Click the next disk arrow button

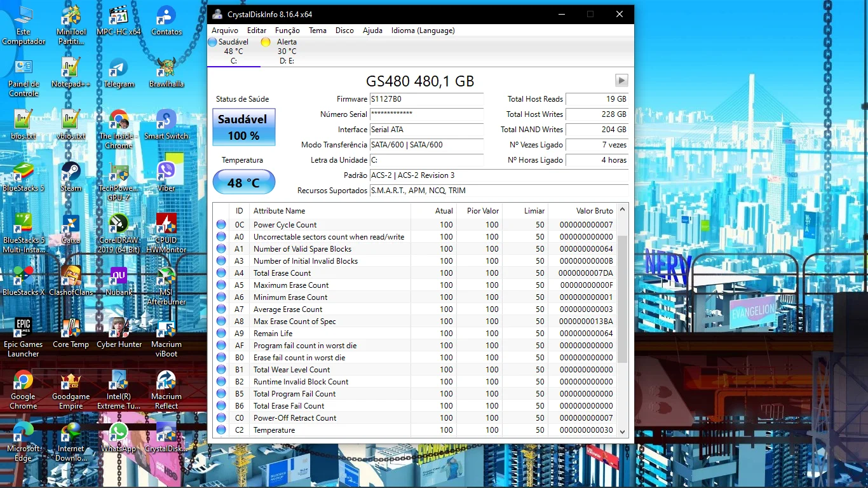point(621,80)
